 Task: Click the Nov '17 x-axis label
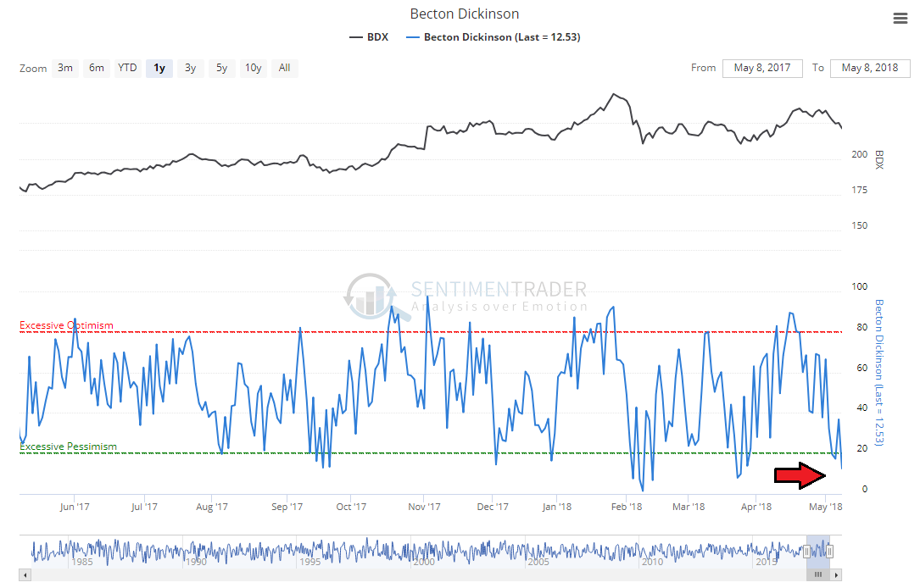(424, 508)
